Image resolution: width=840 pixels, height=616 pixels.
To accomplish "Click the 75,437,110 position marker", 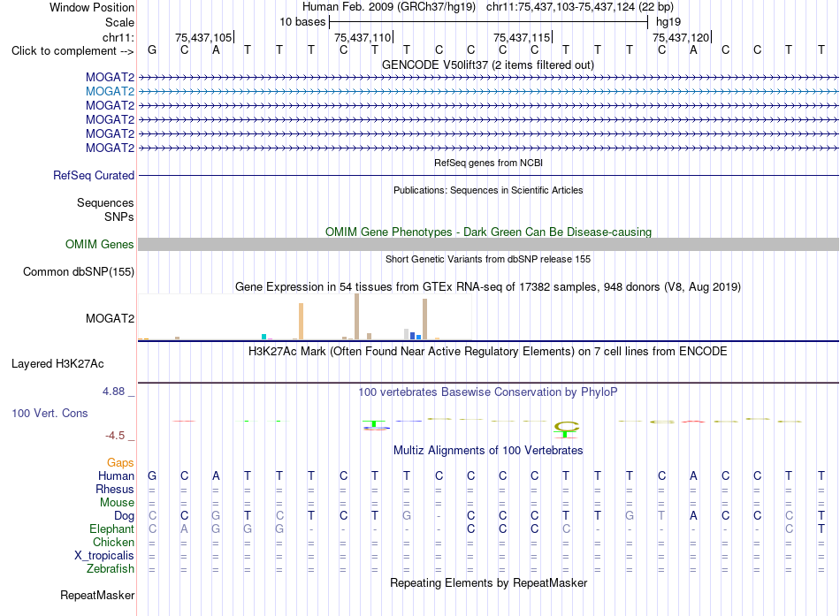I will tap(363, 37).
